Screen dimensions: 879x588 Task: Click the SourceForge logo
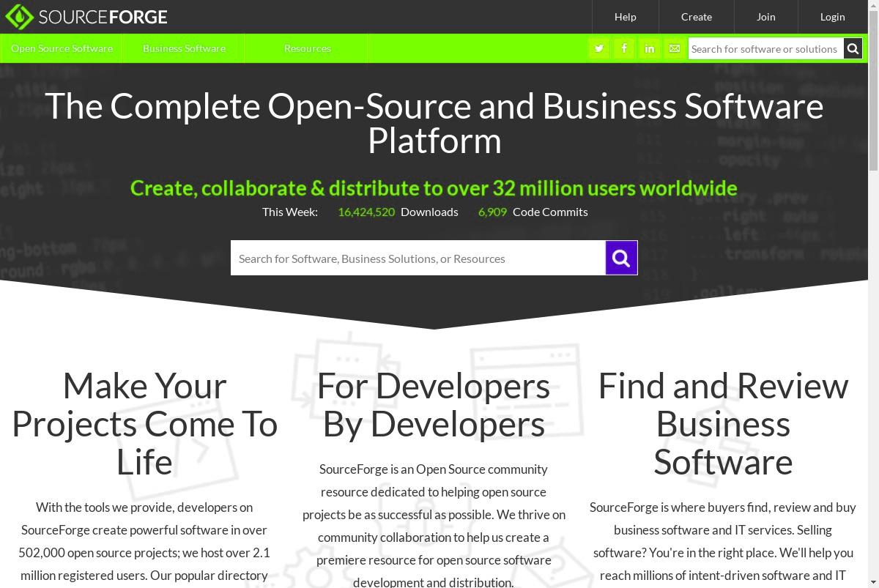point(86,17)
